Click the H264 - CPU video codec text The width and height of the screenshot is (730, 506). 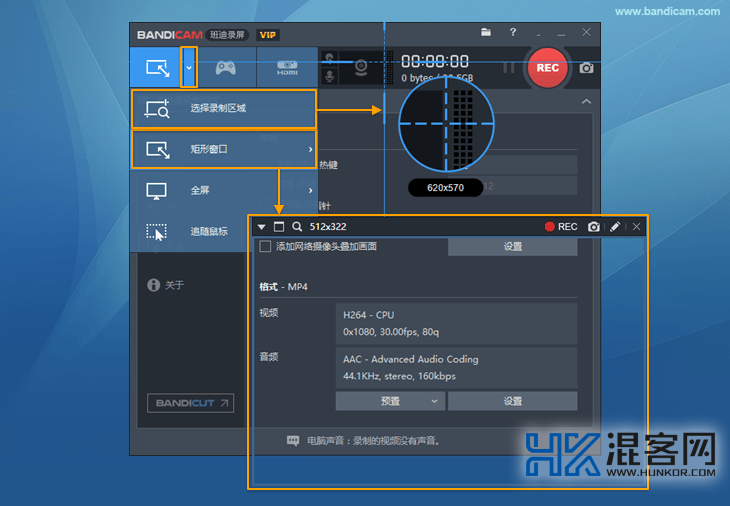369,315
